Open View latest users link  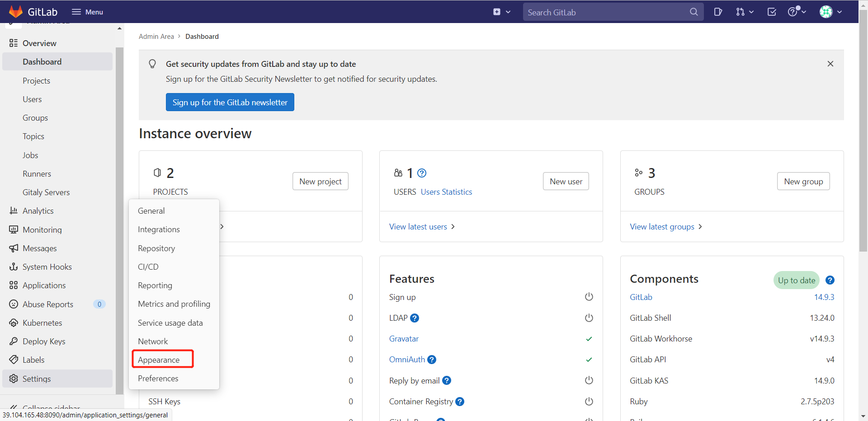tap(422, 226)
